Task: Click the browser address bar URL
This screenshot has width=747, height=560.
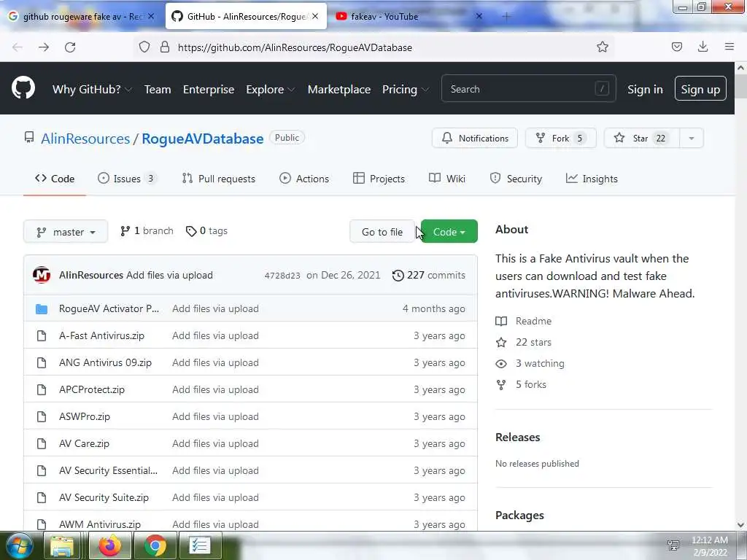Action: (x=295, y=47)
